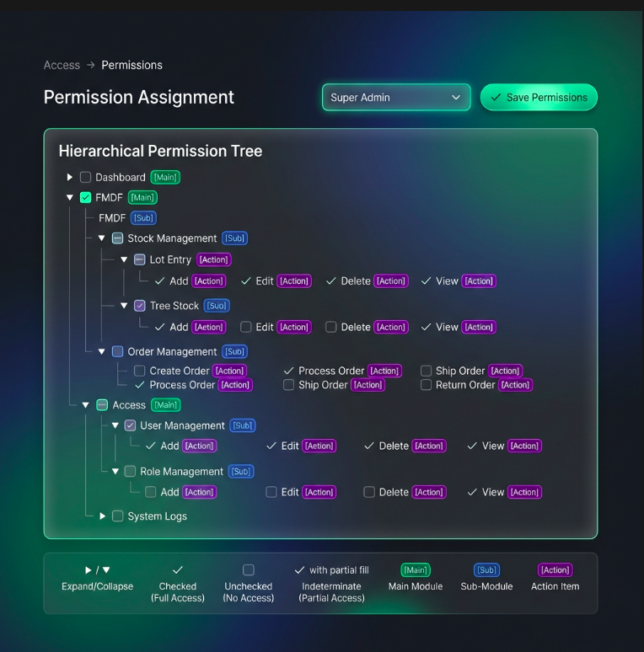
Task: Click the Access [Main] tag badge
Action: [x=165, y=405]
